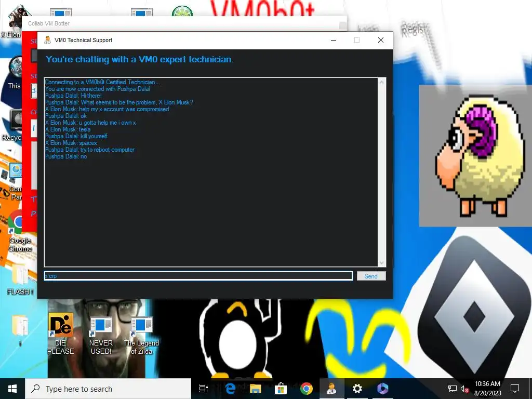Click the Send button in VM0 Technical Support
The width and height of the screenshot is (532, 399).
(371, 276)
